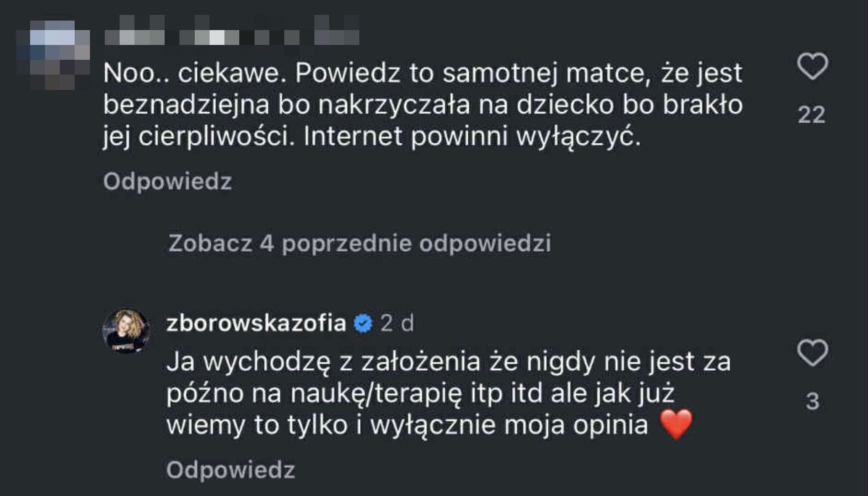The image size is (868, 496).
Task: View the 3 likes on zborowskazofia's reply
Action: pyautogui.click(x=812, y=401)
